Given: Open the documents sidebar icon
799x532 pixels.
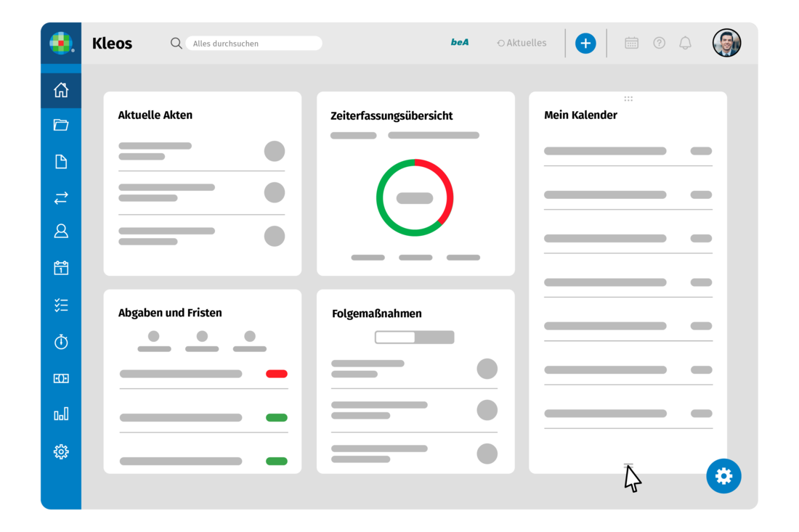Looking at the screenshot, I should click(x=61, y=161).
